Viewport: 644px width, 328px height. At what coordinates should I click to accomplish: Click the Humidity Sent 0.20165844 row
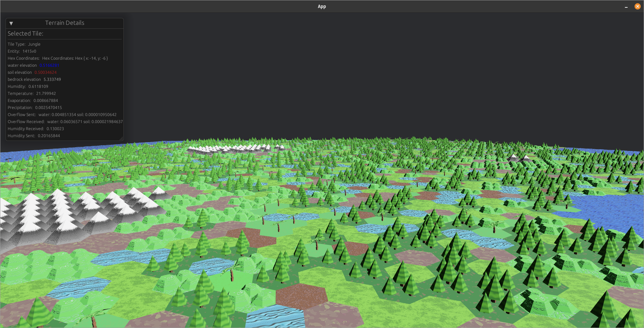point(34,136)
